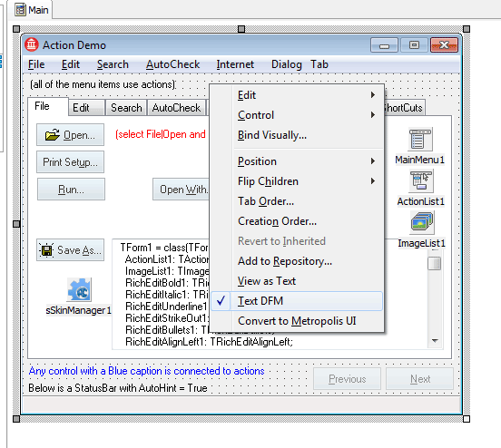Click the Action Demo title bar icon
The height and width of the screenshot is (448, 501).
tap(32, 44)
